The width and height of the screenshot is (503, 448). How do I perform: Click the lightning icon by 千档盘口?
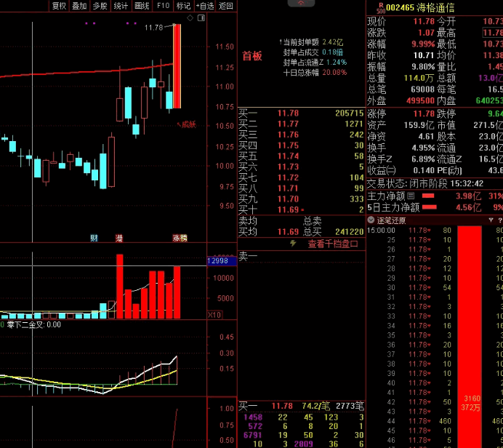click(293, 243)
